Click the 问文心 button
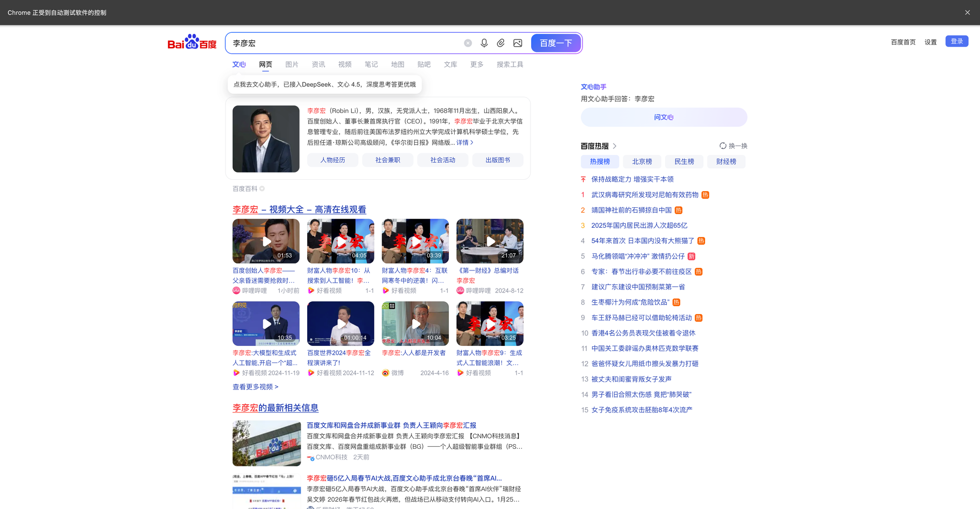 point(664,118)
